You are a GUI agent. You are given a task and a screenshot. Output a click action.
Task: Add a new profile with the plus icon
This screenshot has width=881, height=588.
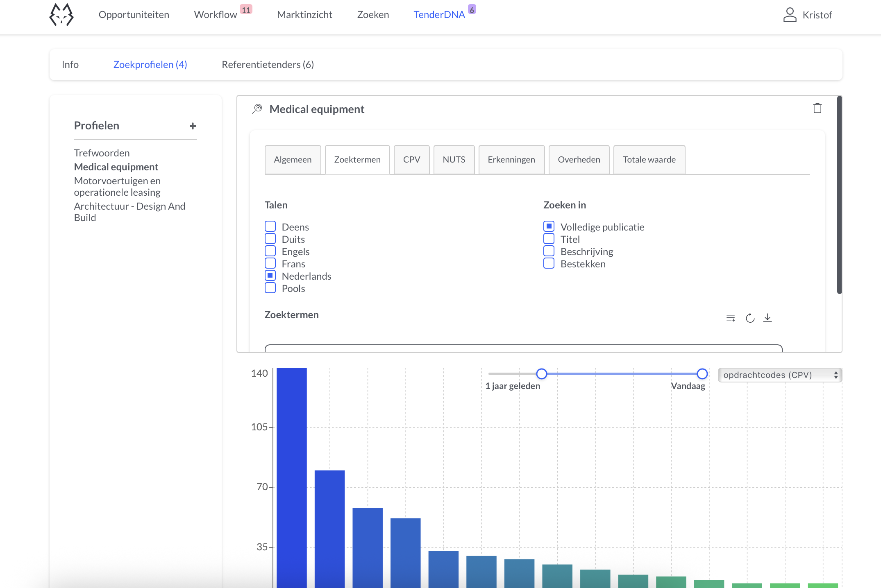click(192, 126)
